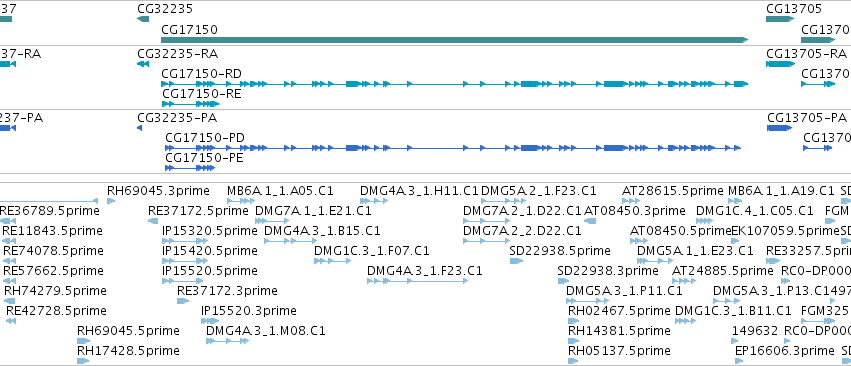Viewport: 851px width, 366px height.
Task: Select the RH05137.5prime EST label
Action: tap(619, 351)
